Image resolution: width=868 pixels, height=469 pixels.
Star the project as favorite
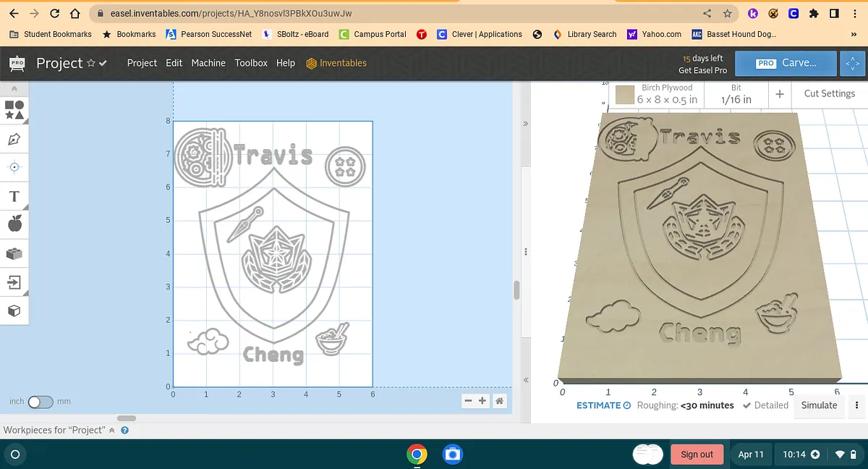(91, 63)
